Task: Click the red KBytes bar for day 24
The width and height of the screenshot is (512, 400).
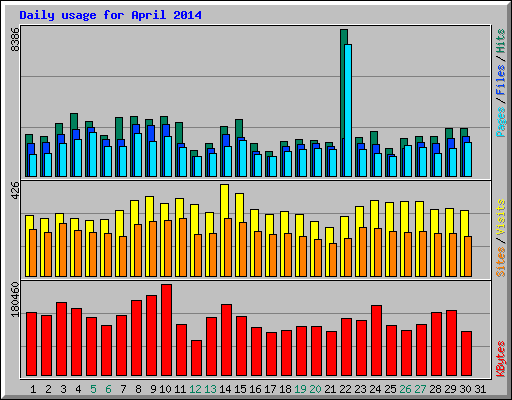Action: pos(377,340)
